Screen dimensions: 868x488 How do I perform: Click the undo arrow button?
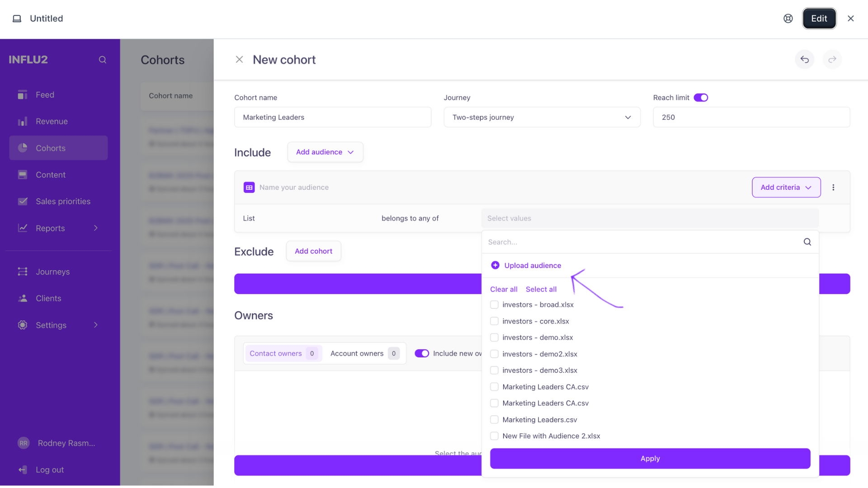805,60
